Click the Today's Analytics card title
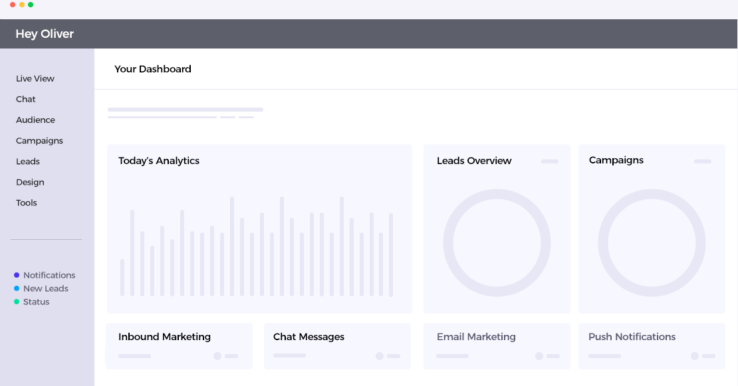This screenshot has width=738, height=386. pos(159,161)
